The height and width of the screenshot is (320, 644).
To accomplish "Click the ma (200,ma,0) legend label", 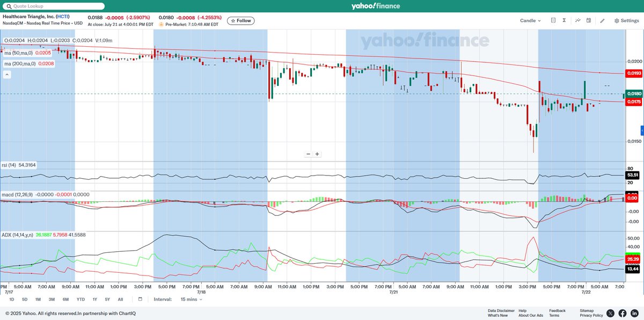I will 20,64.
